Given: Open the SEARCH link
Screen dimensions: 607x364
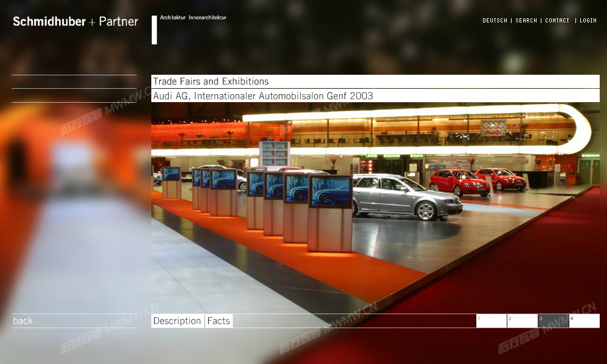Looking at the screenshot, I should pos(526,21).
